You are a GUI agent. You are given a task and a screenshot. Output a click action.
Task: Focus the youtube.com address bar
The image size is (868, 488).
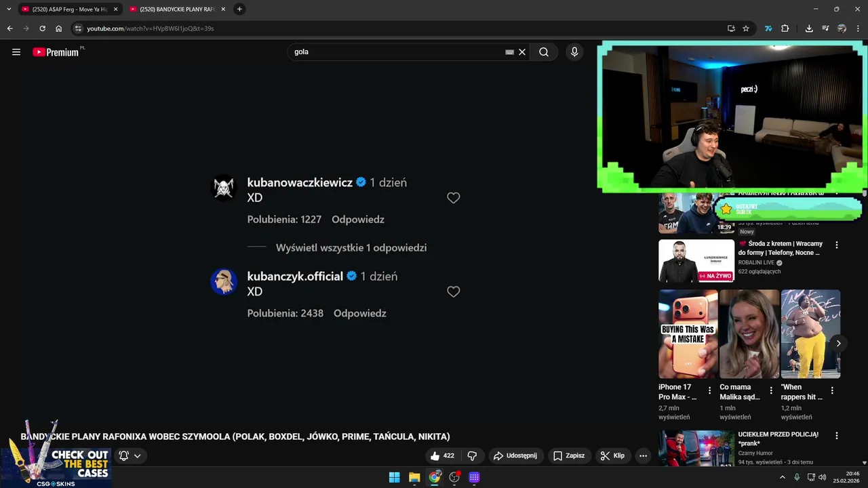click(400, 28)
